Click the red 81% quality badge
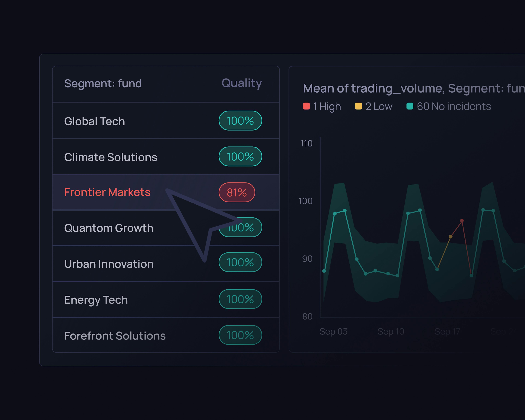This screenshot has width=525, height=420. coord(237,192)
